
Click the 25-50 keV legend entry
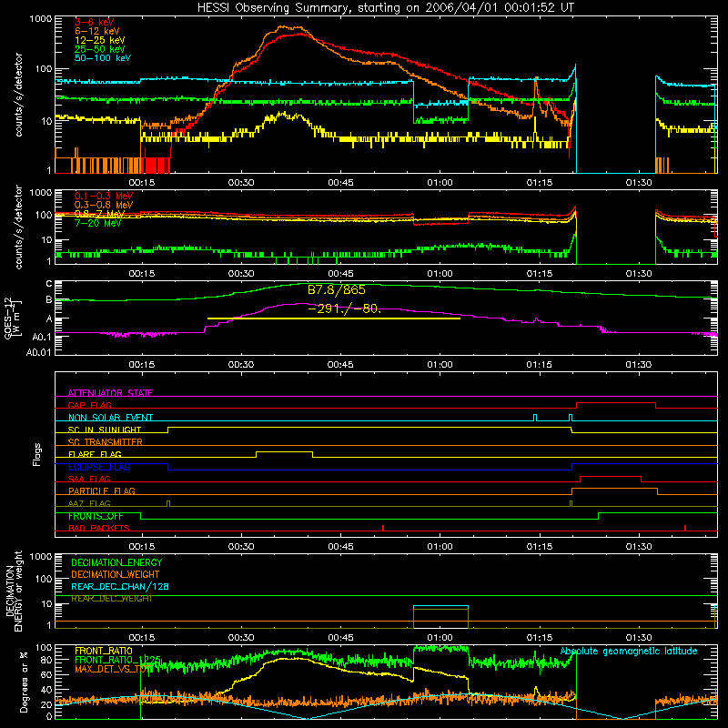pos(99,49)
